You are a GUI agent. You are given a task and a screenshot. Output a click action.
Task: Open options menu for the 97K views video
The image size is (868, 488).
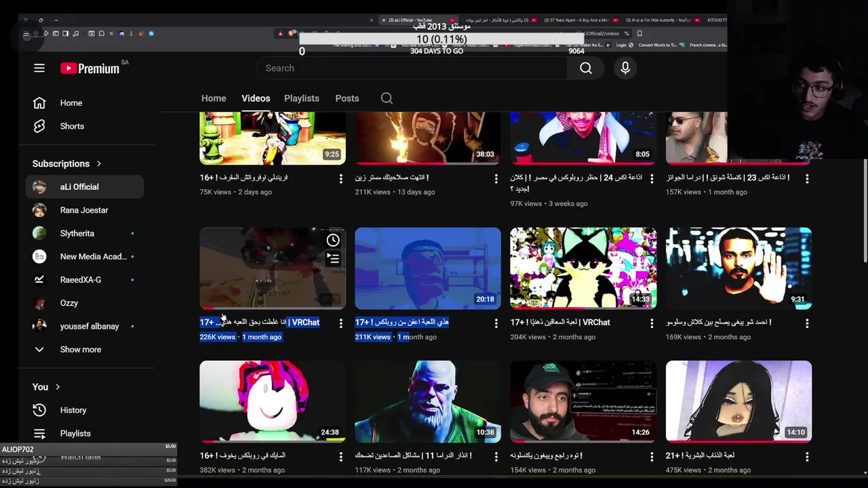click(652, 178)
